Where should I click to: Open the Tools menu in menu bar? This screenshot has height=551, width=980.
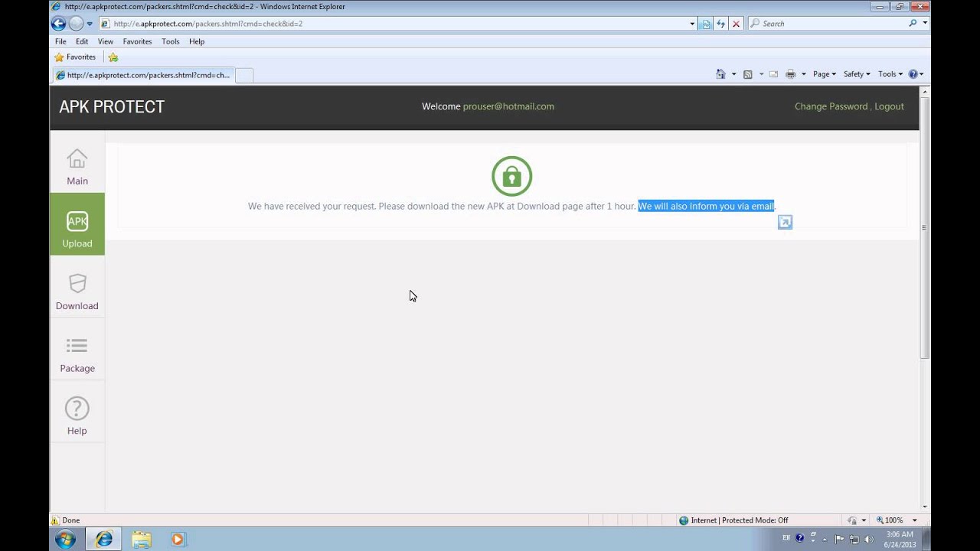(171, 41)
